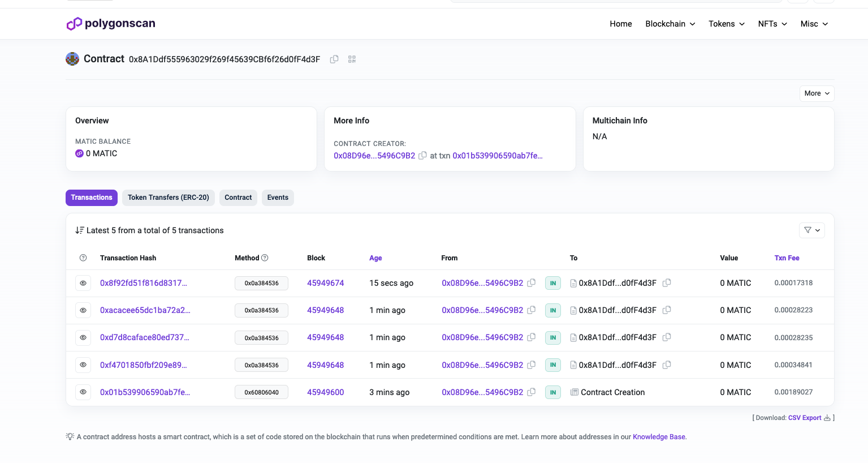Open block 45949674 link
Viewport: 868px width, 463px height.
pyautogui.click(x=325, y=283)
